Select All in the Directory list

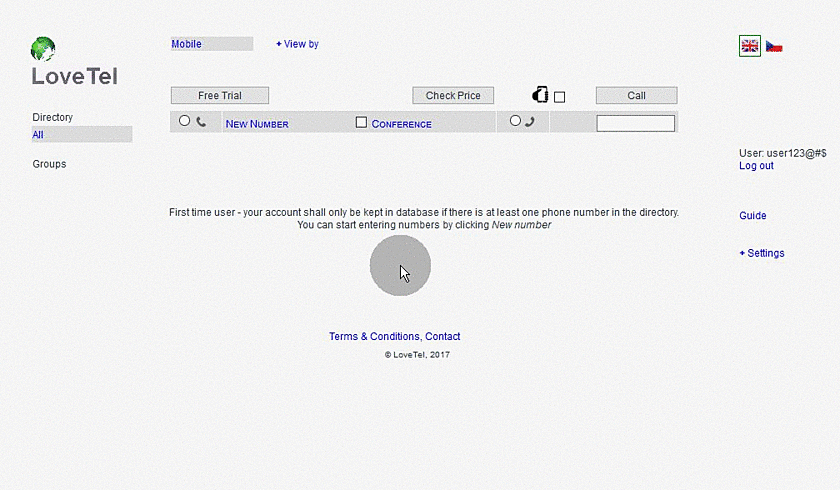[x=38, y=135]
